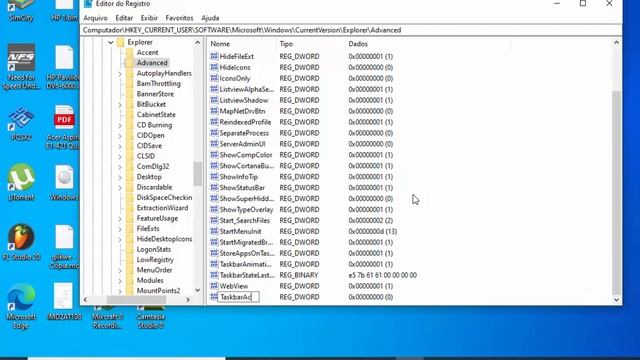Click the TaskbarStateLast binary value icon
Screen dimensions: 640x360
tap(214, 275)
